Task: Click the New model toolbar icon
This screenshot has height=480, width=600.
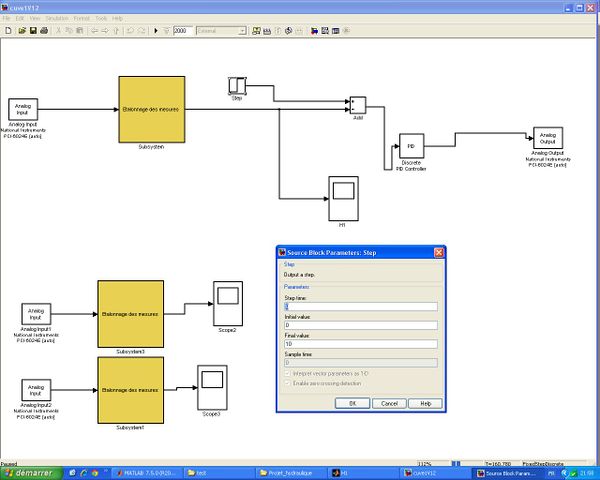Action: pos(8,31)
